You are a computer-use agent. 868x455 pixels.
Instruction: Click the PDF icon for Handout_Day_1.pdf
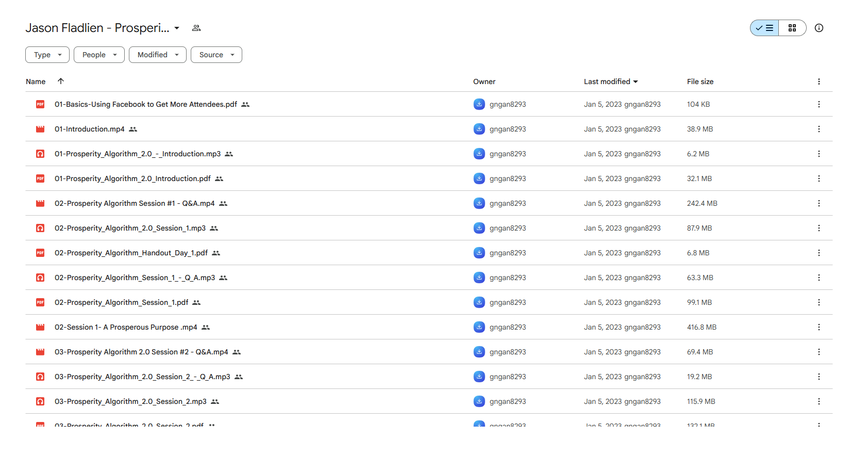[x=40, y=253]
